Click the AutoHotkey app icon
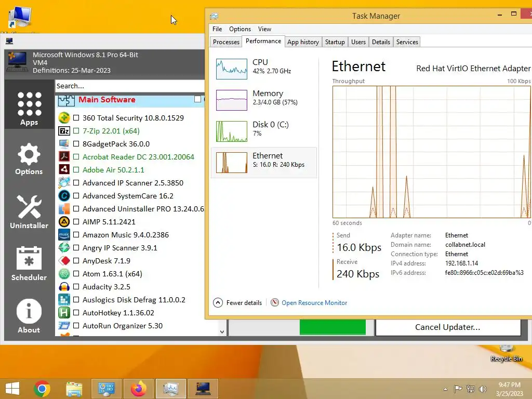This screenshot has height=399, width=532. (64, 313)
